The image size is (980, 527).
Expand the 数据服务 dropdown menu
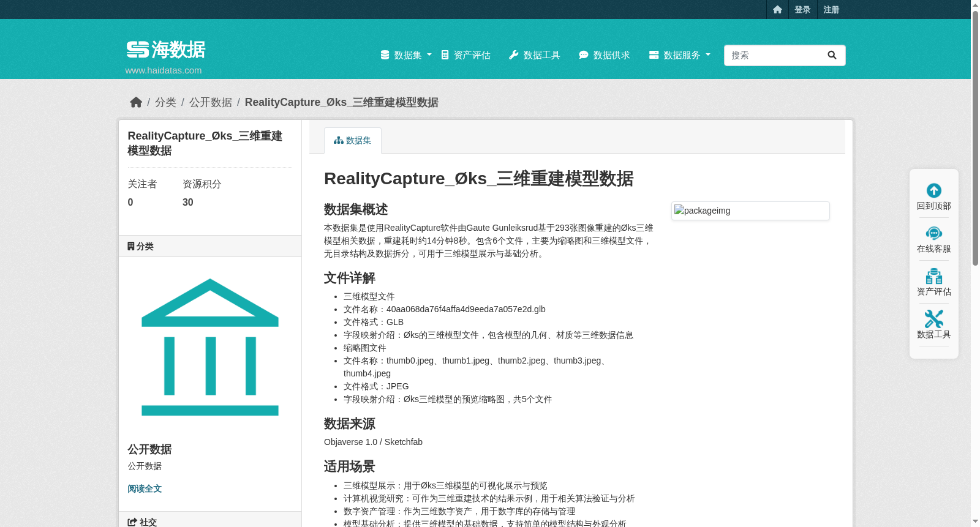point(680,55)
